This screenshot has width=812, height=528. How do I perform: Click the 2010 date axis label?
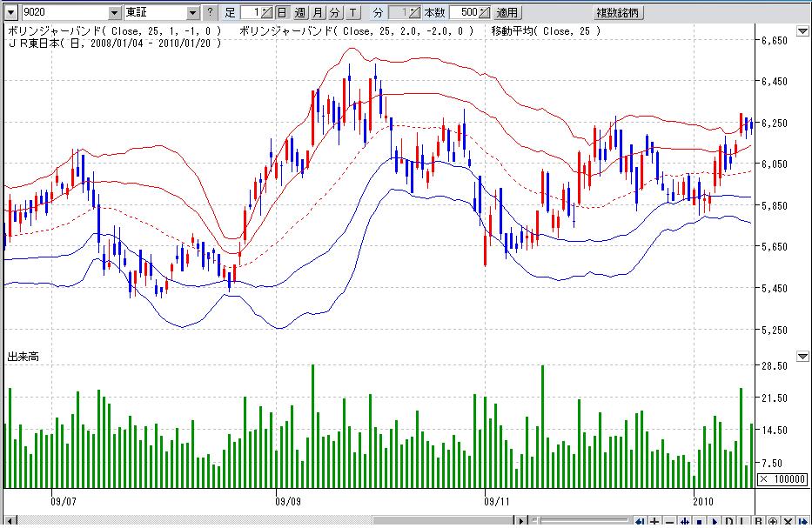pyautogui.click(x=703, y=502)
